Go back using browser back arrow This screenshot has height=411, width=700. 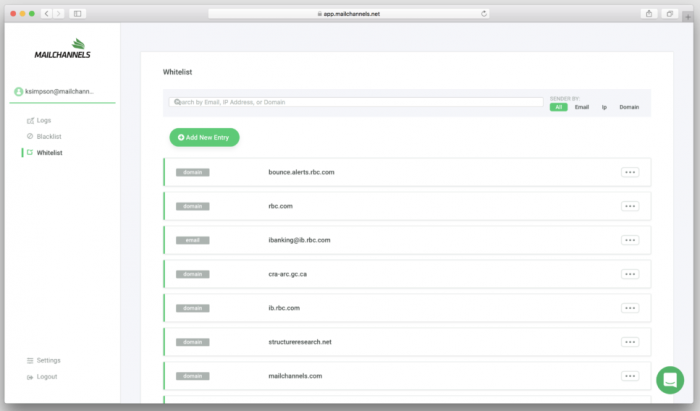[46, 14]
